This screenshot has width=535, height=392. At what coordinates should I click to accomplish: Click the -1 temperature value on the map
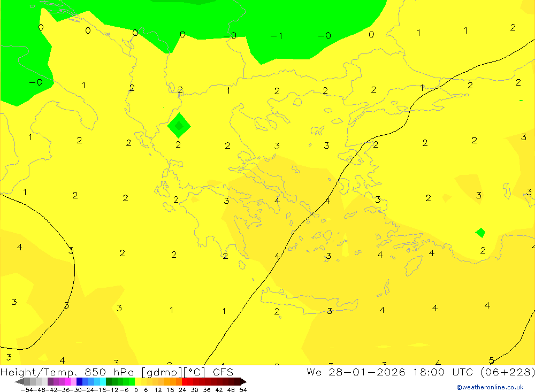(277, 36)
